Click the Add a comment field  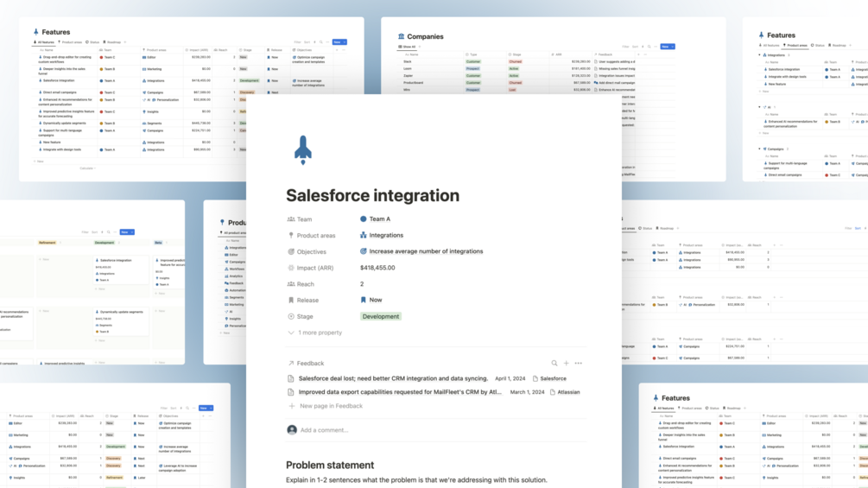click(325, 430)
